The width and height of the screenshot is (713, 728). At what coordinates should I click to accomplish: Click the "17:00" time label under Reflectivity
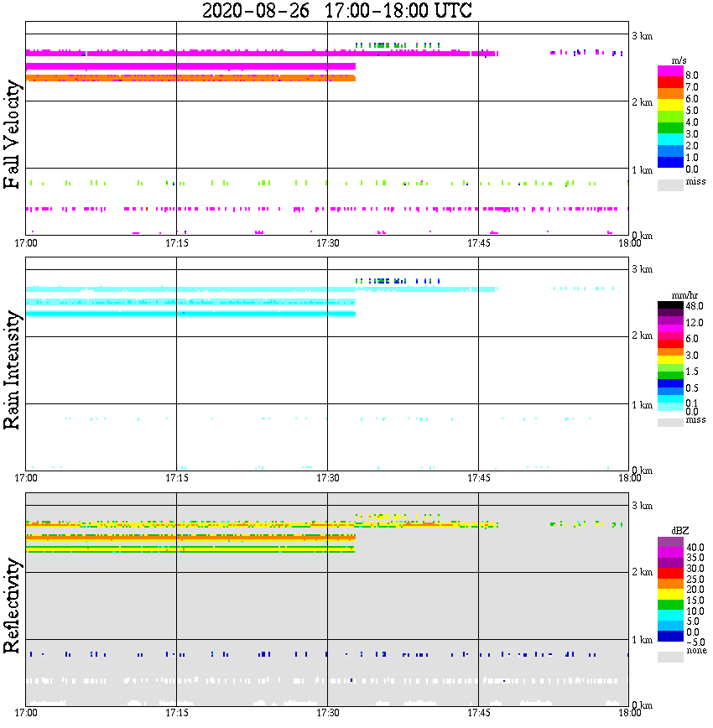25,713
